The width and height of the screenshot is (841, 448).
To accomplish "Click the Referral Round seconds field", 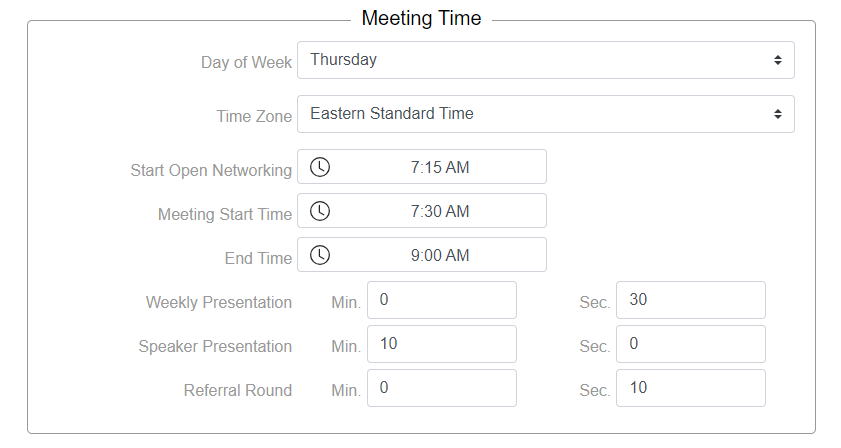I will pyautogui.click(x=690, y=388).
